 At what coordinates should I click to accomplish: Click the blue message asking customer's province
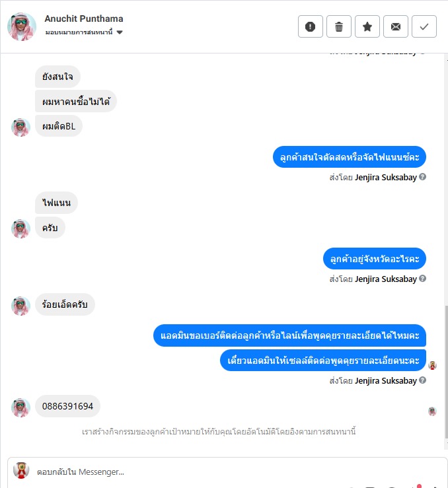click(x=375, y=259)
